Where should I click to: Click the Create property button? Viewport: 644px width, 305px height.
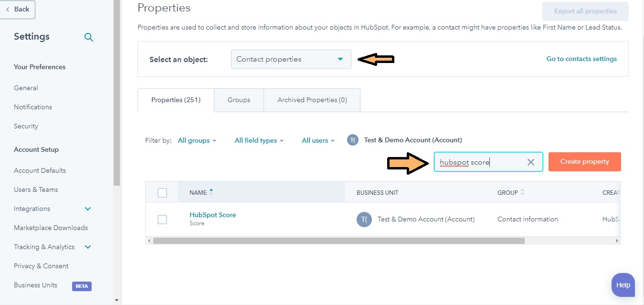click(x=584, y=161)
